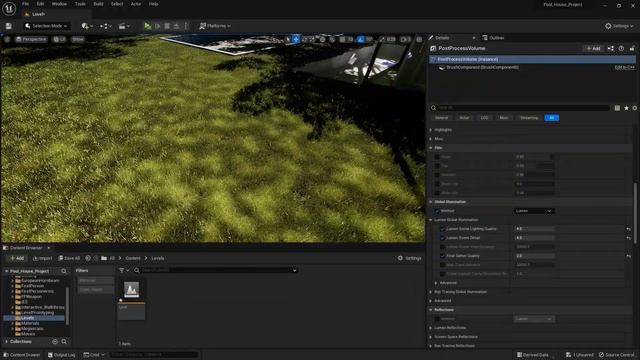This screenshot has width=640, height=360.
Task: Click the maximize viewport layout icon
Action: [x=419, y=39]
